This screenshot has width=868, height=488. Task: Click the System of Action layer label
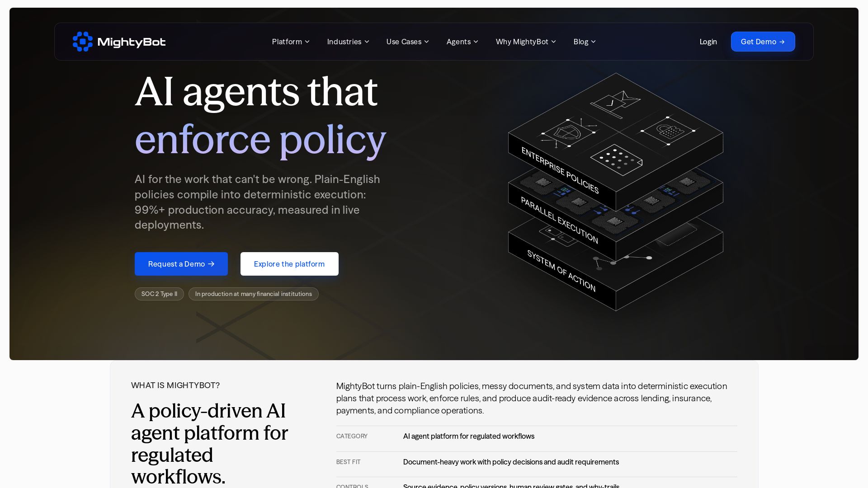[561, 271]
